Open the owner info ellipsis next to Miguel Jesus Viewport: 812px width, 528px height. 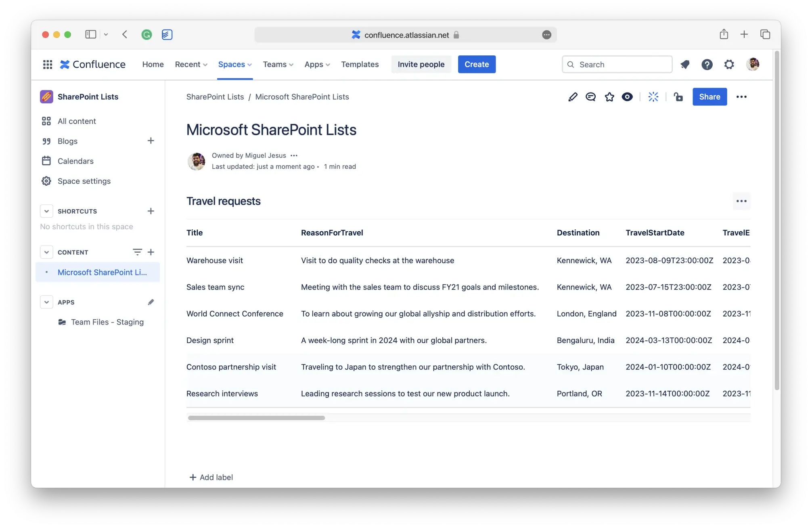click(x=294, y=155)
